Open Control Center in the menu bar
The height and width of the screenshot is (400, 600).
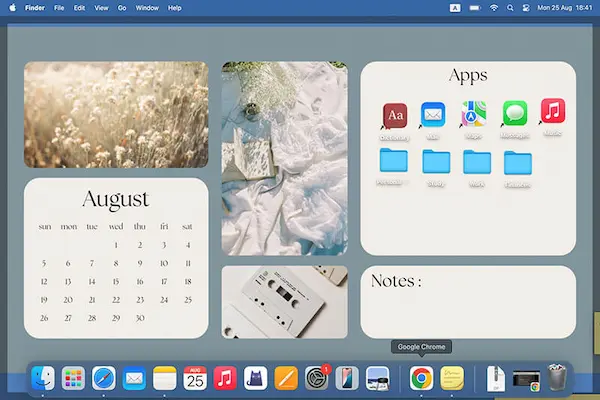pos(526,8)
